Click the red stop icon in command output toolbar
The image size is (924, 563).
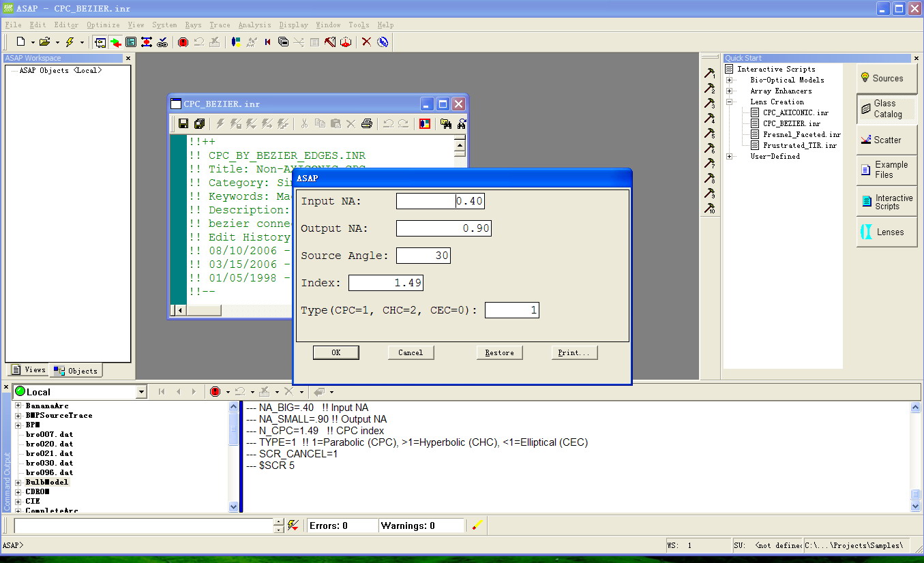215,391
